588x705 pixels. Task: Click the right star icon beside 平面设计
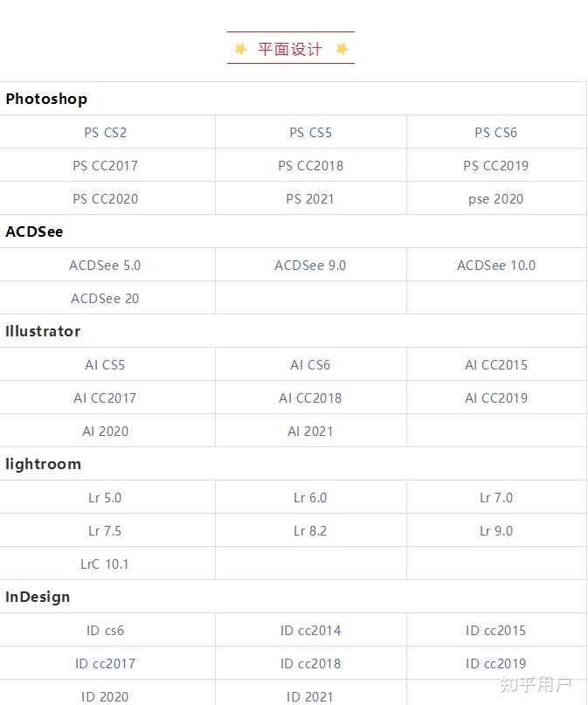point(342,49)
